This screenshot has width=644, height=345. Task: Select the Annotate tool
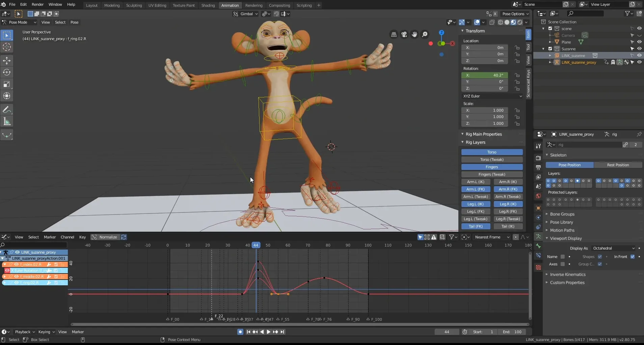tap(7, 109)
